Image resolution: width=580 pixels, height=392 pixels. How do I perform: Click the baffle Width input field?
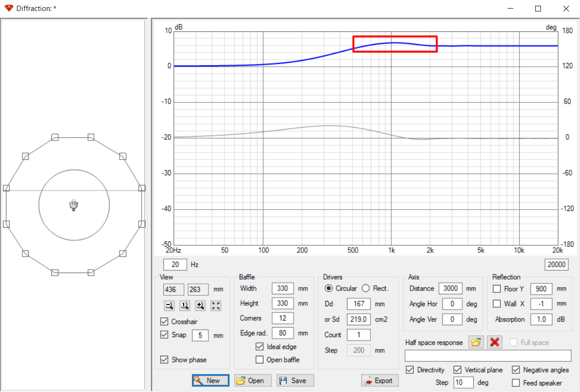pyautogui.click(x=283, y=288)
